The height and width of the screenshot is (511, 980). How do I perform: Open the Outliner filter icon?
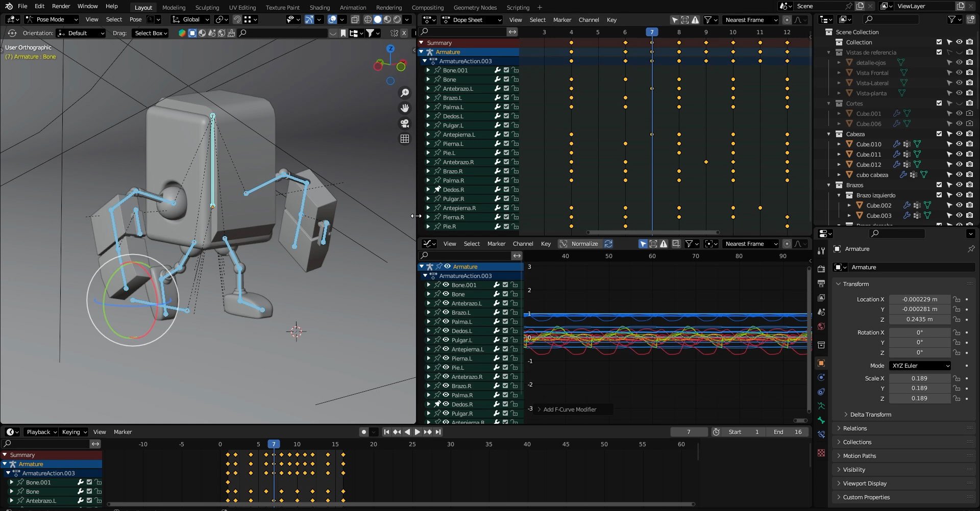pos(952,19)
